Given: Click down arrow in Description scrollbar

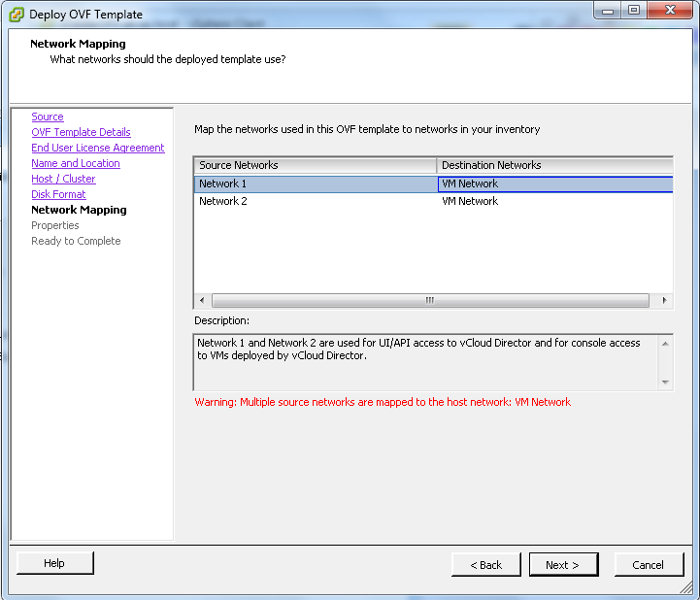Looking at the screenshot, I should click(x=665, y=383).
